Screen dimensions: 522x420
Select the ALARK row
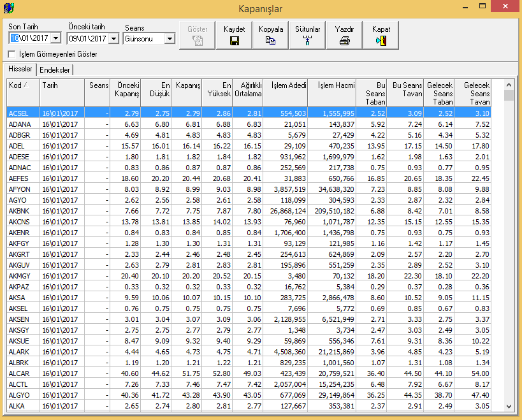(249, 352)
